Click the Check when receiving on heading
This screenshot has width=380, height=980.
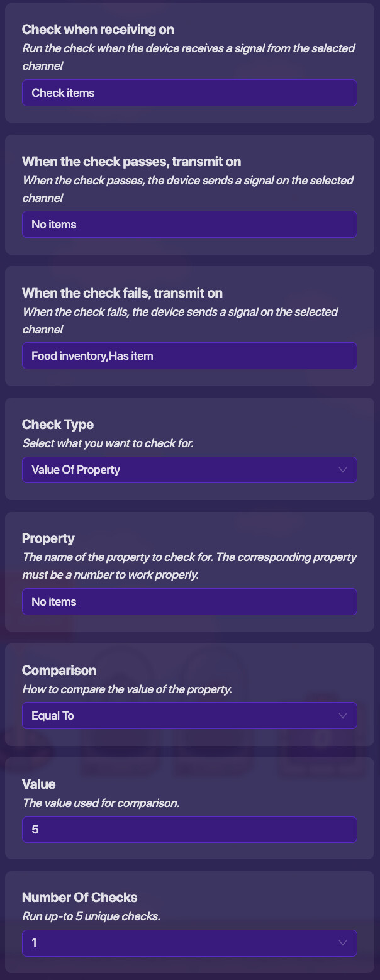[x=98, y=30]
